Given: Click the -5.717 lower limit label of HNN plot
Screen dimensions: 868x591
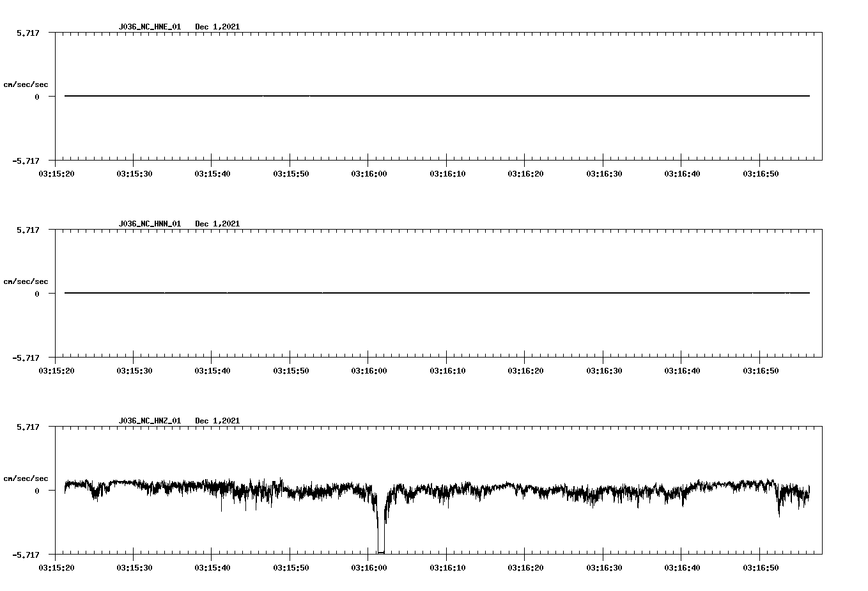Looking at the screenshot, I should pos(26,358).
